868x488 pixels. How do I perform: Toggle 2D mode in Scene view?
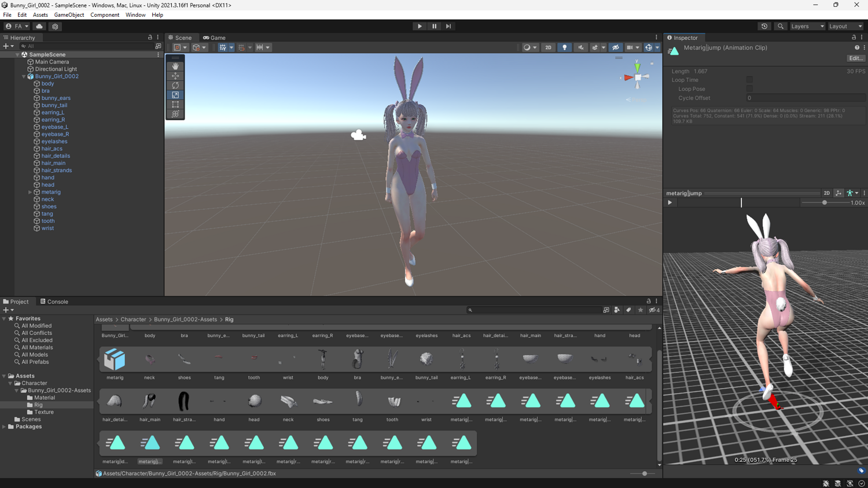tap(548, 47)
